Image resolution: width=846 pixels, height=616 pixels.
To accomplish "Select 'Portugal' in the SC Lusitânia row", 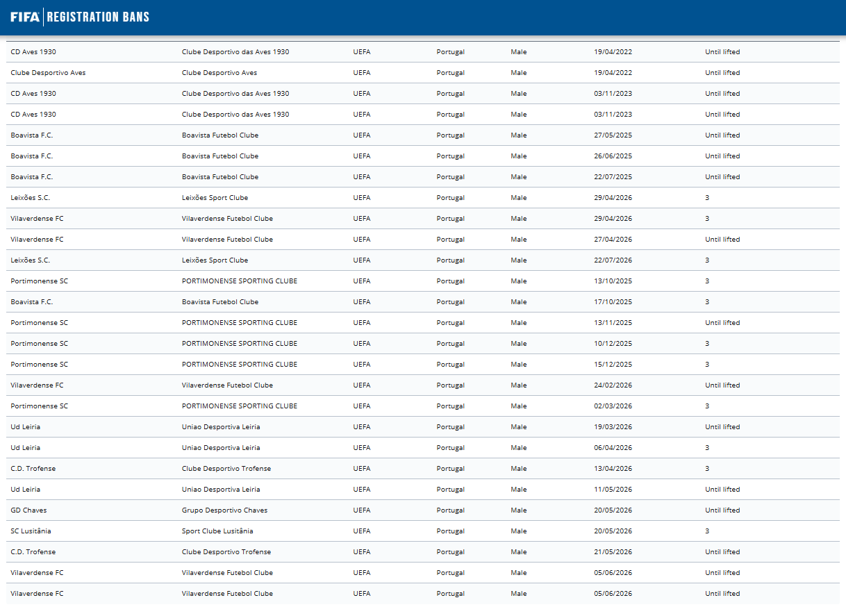I will (451, 531).
